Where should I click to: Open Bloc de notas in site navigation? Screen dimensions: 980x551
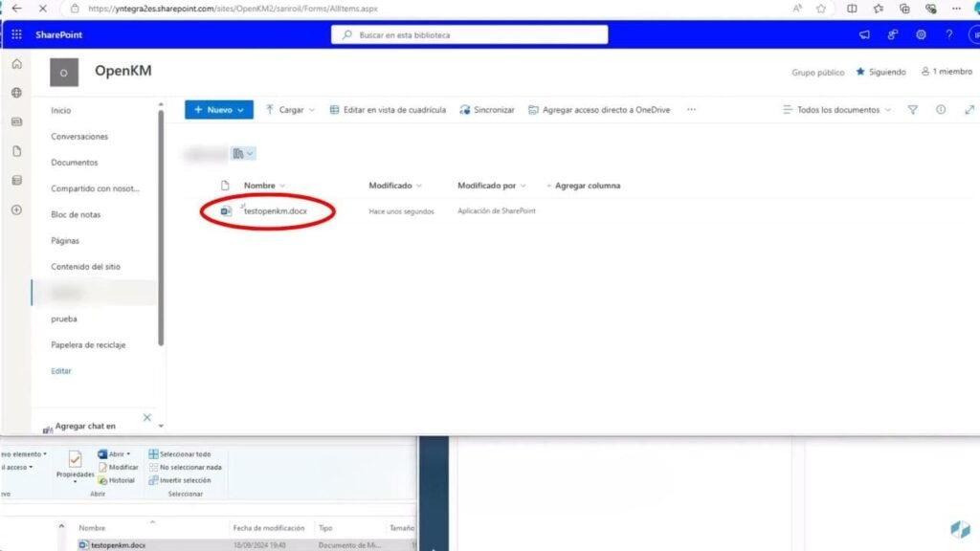76,214
